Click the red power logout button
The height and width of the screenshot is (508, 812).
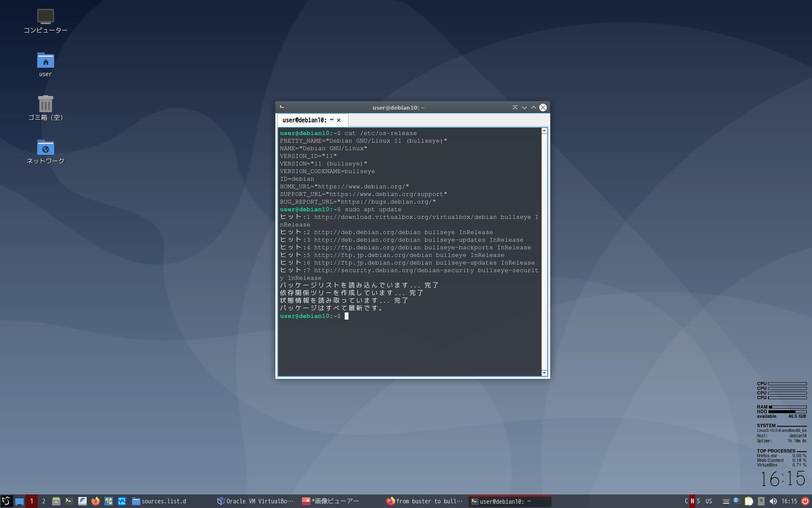click(805, 501)
